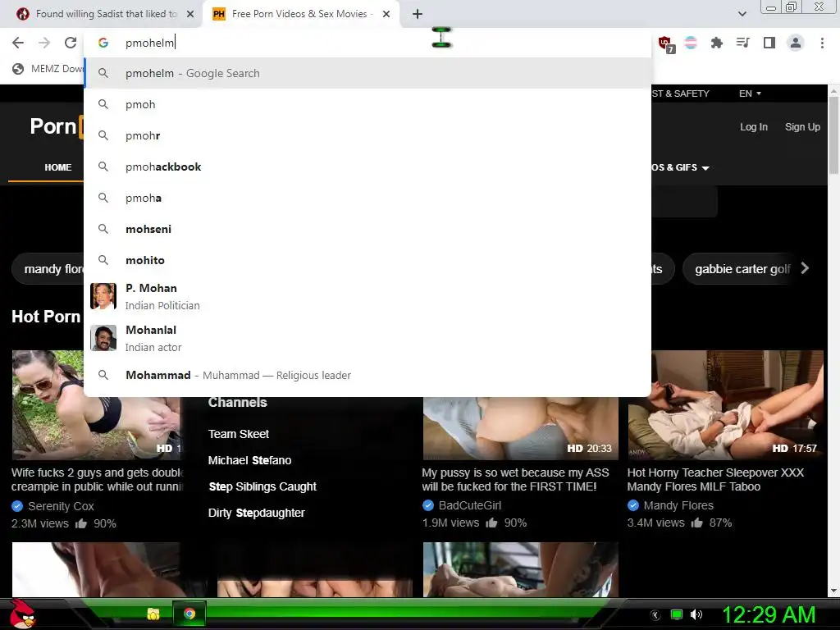Screen dimensions: 840x630
Task: Close the active 'Free Porn Videos' tab
Action: click(x=386, y=14)
